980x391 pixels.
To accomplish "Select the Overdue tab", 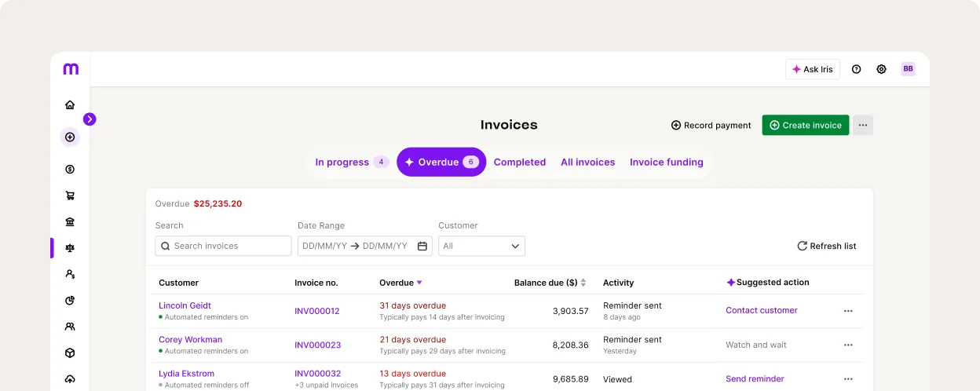I will tap(441, 162).
